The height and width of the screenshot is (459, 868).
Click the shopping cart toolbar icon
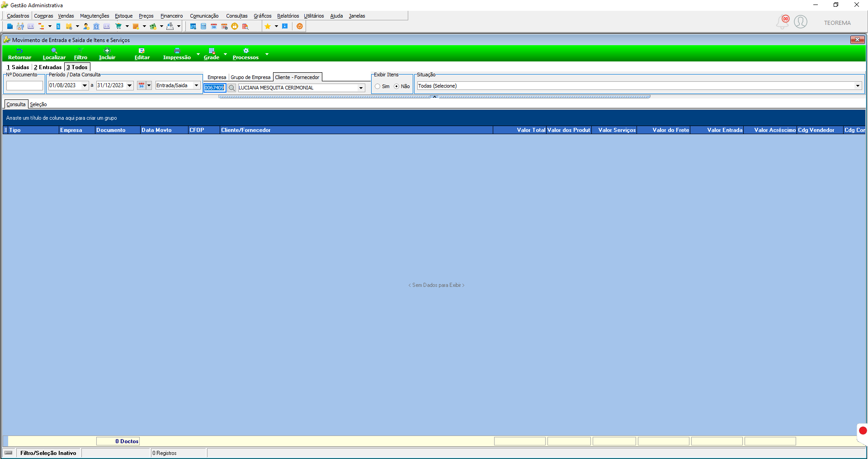[x=118, y=26]
